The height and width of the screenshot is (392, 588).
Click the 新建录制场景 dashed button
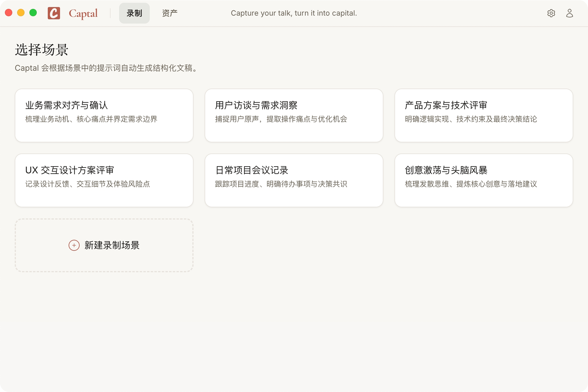(104, 245)
